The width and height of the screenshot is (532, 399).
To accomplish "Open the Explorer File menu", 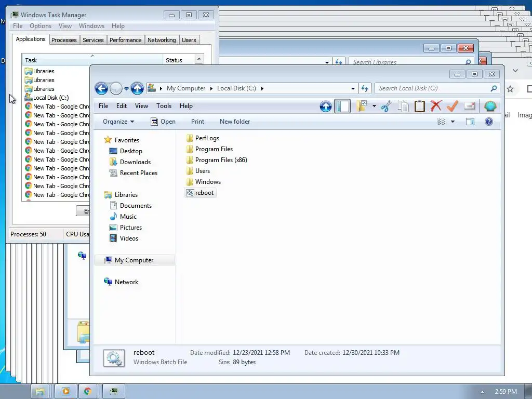I will pos(103,106).
